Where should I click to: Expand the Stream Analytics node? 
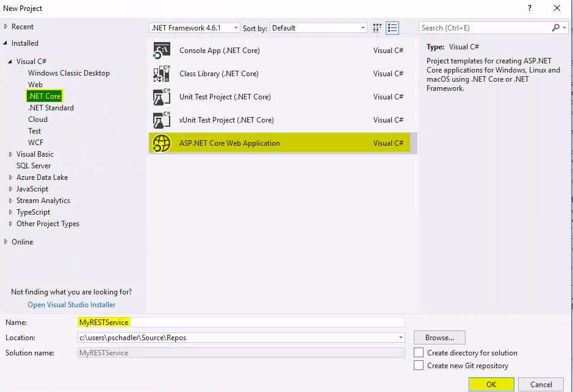(x=10, y=201)
